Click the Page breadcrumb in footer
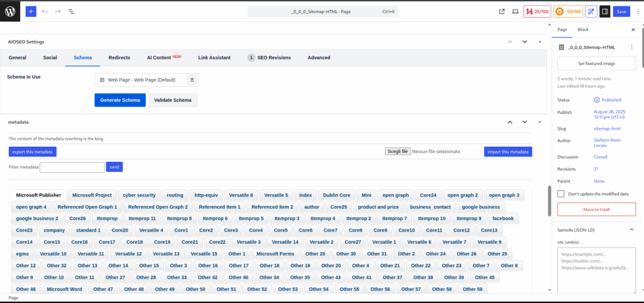The height and width of the screenshot is (303, 644). point(13,298)
